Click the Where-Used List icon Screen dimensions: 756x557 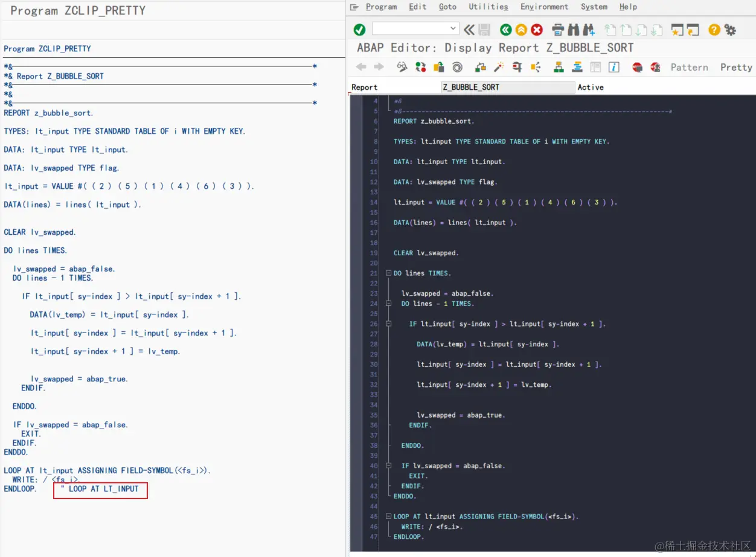pyautogui.click(x=536, y=67)
